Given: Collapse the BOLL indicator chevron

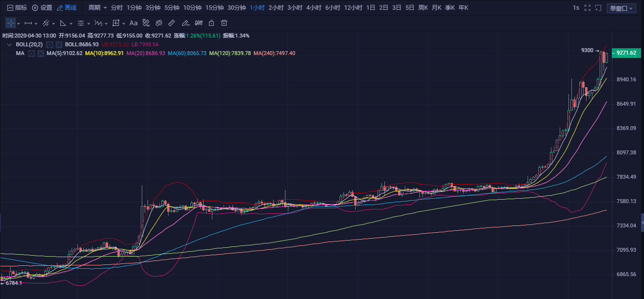Looking at the screenshot, I should [x=9, y=44].
